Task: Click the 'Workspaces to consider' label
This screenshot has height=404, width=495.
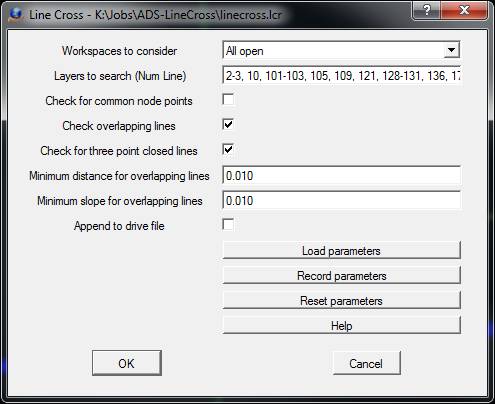Action: coord(119,51)
